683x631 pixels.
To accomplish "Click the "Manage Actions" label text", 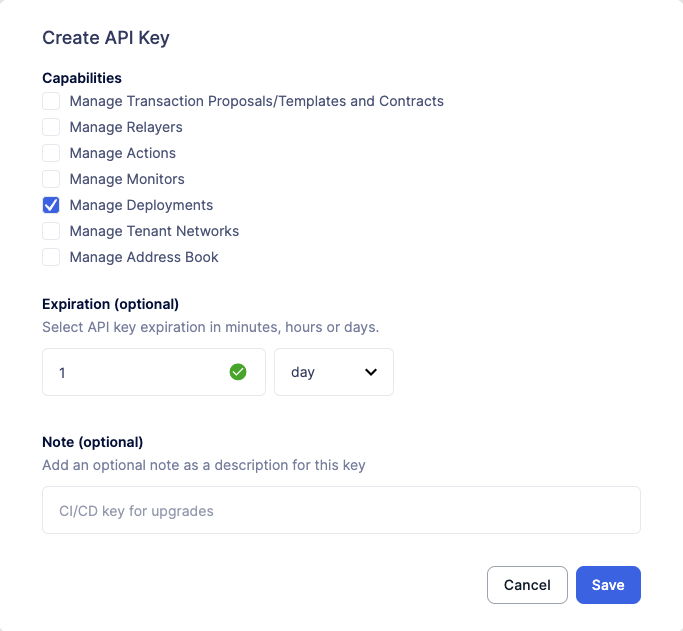I will click(123, 153).
